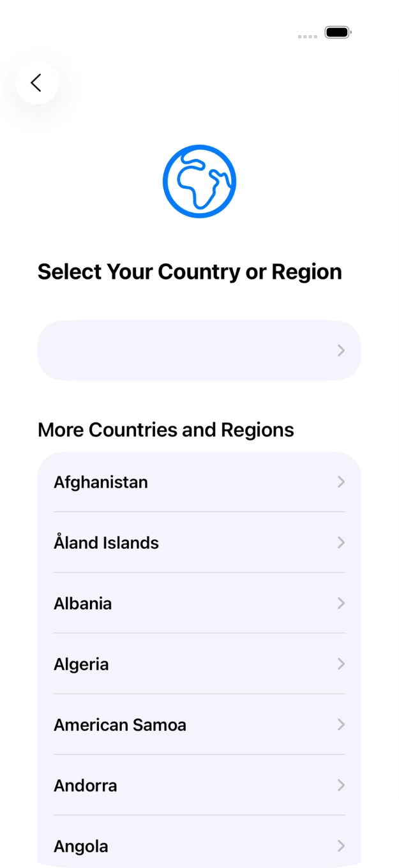Tap the back arrow icon

(x=36, y=83)
